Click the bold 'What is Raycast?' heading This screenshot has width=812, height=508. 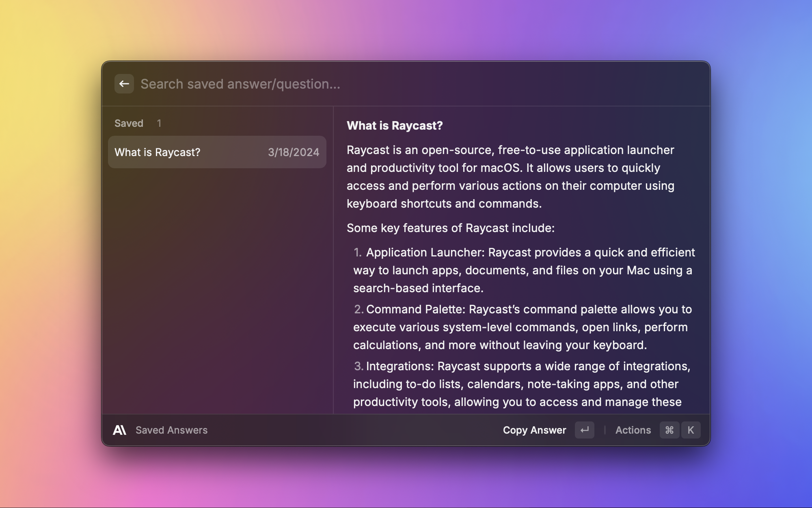(x=395, y=126)
